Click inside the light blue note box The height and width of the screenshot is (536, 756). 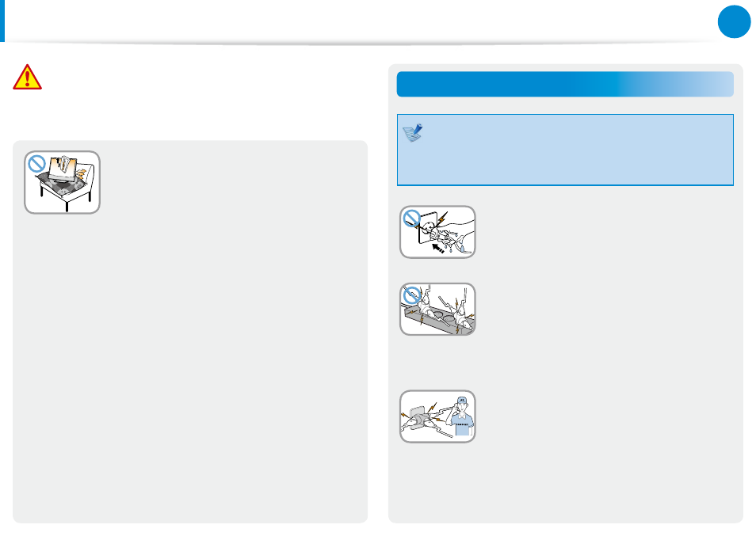pos(565,150)
